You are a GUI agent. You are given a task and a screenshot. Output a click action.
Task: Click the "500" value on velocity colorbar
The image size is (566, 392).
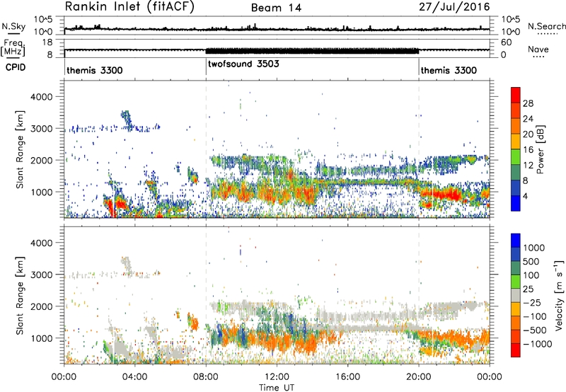click(532, 261)
